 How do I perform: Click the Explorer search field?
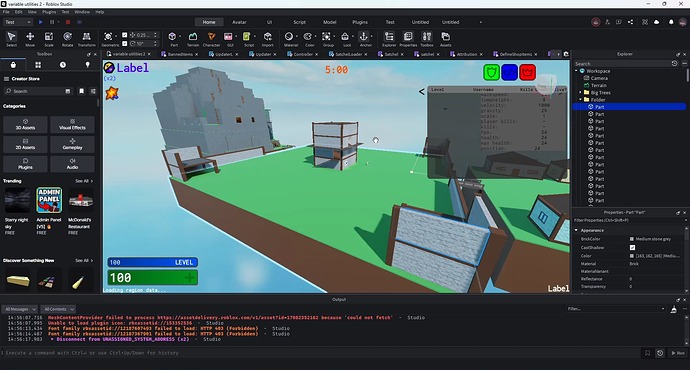tap(621, 64)
